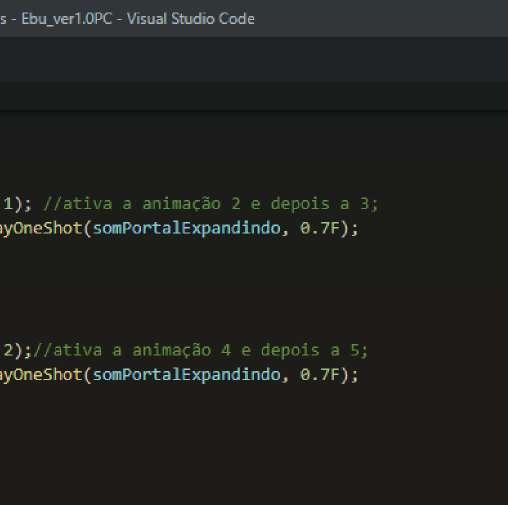508x505 pixels.
Task: Click the window title text Visual Studio Code
Action: pyautogui.click(x=191, y=19)
